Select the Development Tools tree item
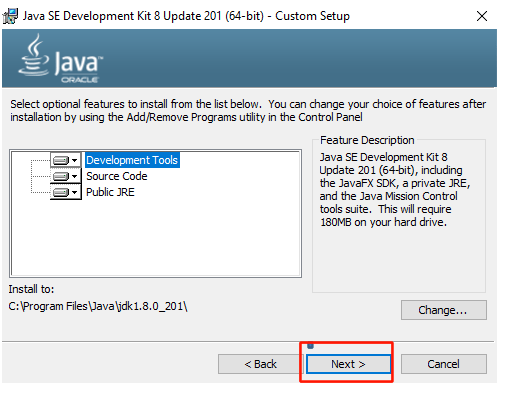The height and width of the screenshot is (395, 507). point(132,160)
